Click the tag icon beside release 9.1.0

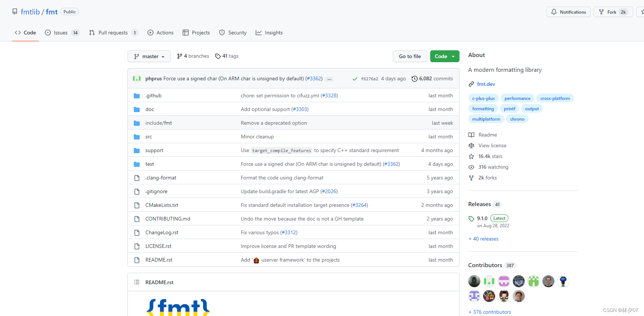pyautogui.click(x=471, y=218)
